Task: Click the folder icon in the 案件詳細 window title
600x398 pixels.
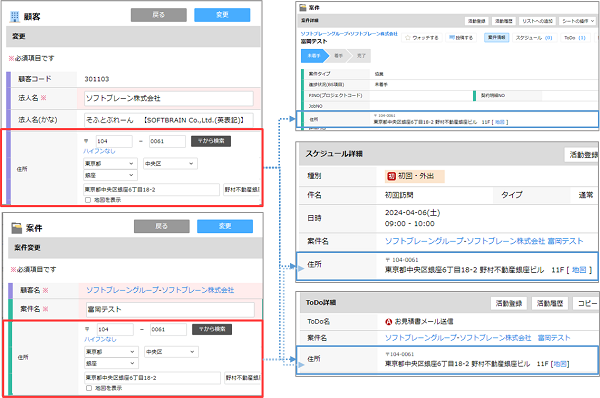Action: (303, 7)
